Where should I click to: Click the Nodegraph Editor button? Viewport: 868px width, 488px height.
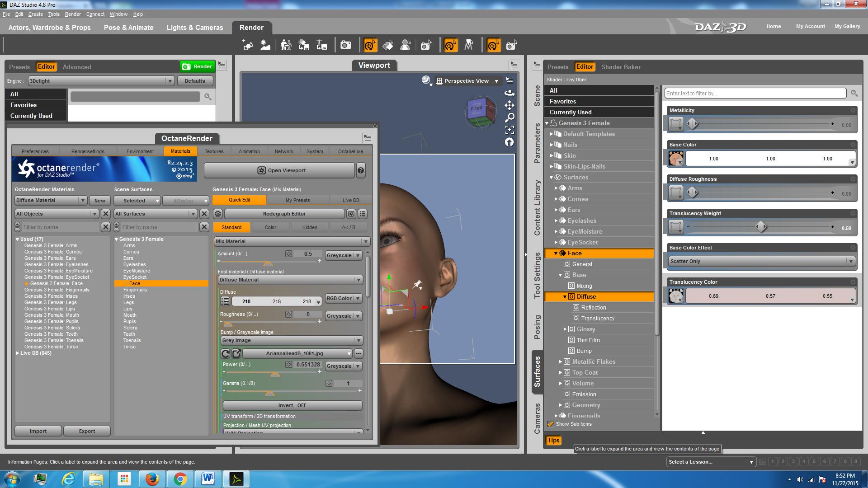point(284,214)
